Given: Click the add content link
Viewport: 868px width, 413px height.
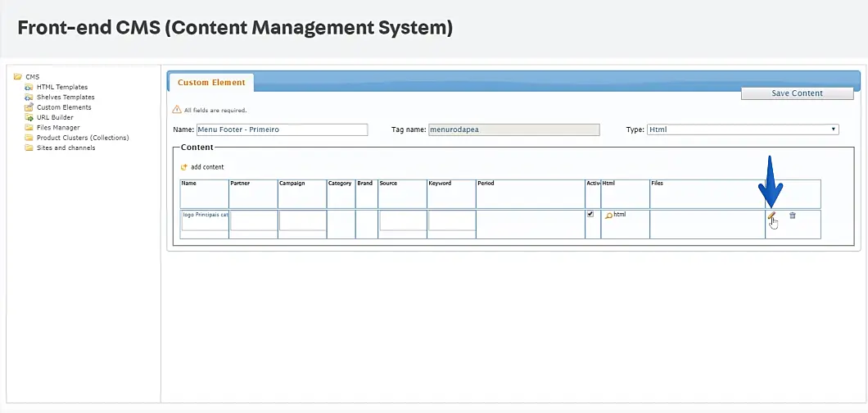Looking at the screenshot, I should tap(207, 167).
